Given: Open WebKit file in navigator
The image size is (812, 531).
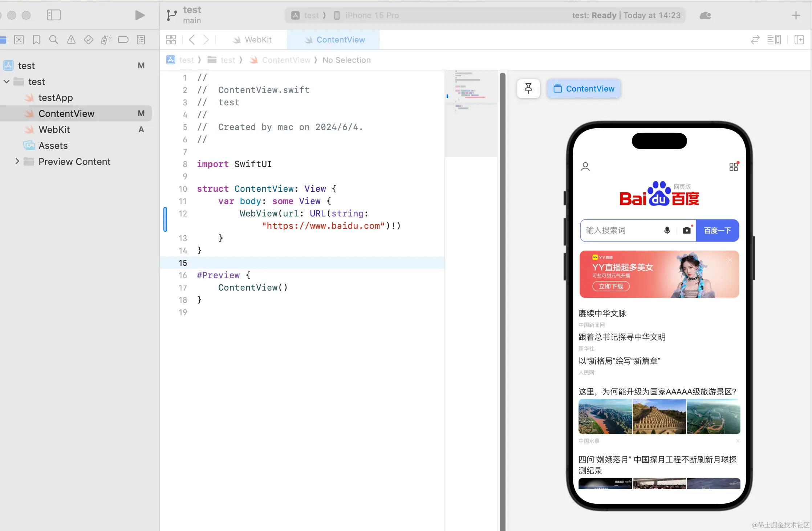Looking at the screenshot, I should [x=76, y=130].
